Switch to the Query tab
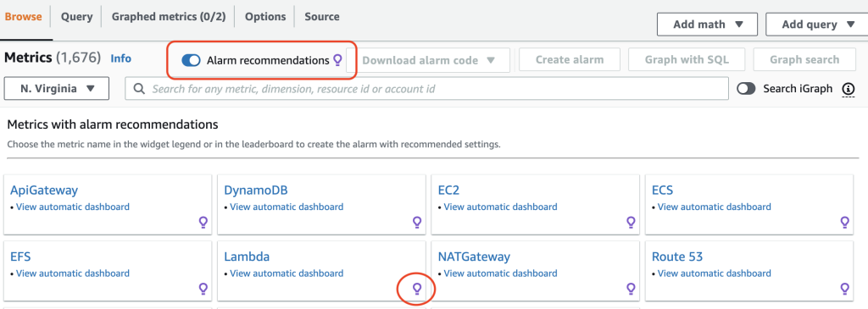Image resolution: width=868 pixels, height=309 pixels. 77,17
